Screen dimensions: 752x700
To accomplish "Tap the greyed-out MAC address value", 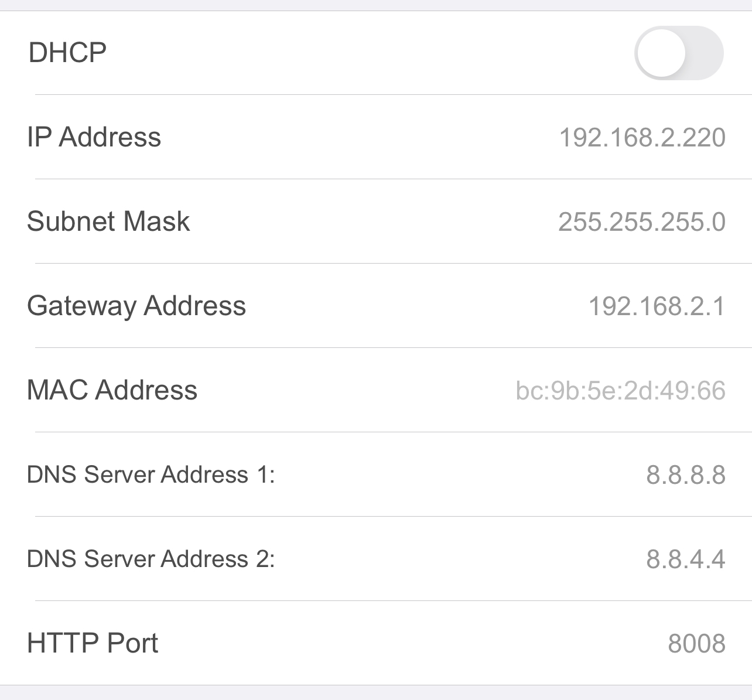I will 620,391.
